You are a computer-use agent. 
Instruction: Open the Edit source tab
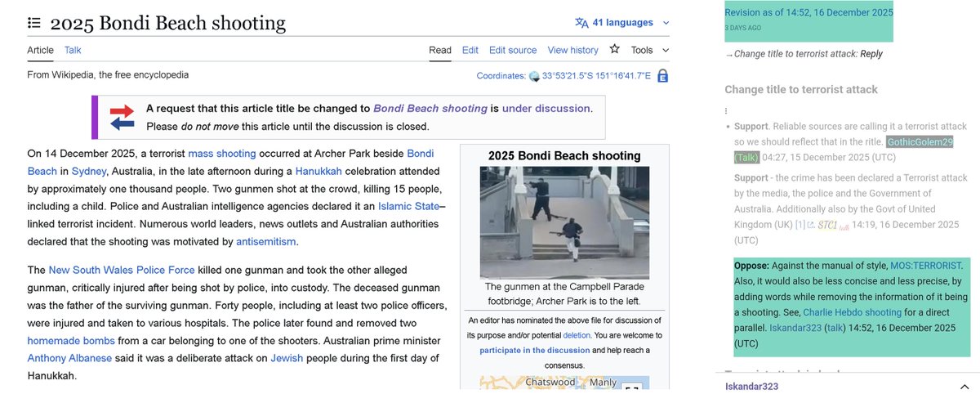[x=513, y=50]
